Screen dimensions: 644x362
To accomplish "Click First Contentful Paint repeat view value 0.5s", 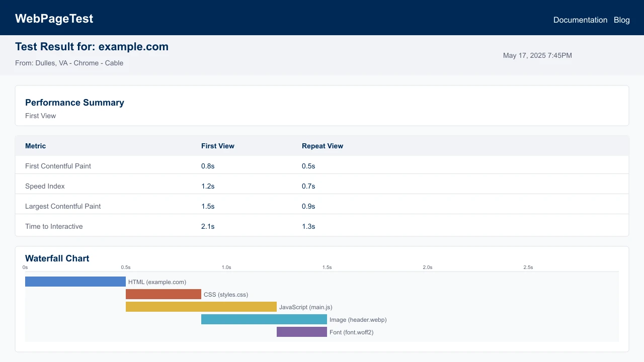I will 308,166.
